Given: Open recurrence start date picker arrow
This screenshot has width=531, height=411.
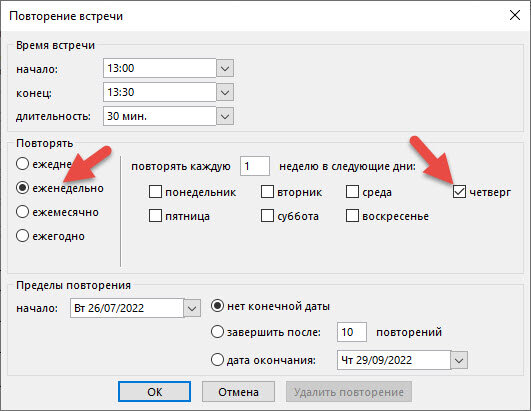Looking at the screenshot, I should (192, 308).
